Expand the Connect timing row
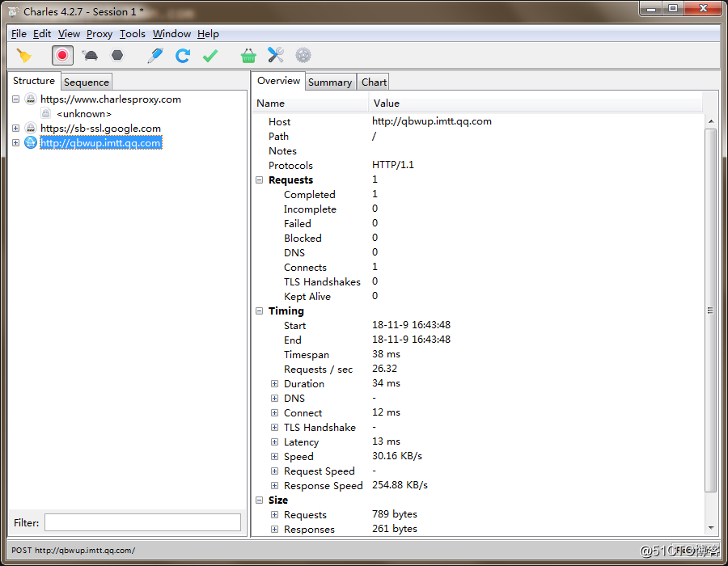The width and height of the screenshot is (728, 566). click(x=274, y=413)
